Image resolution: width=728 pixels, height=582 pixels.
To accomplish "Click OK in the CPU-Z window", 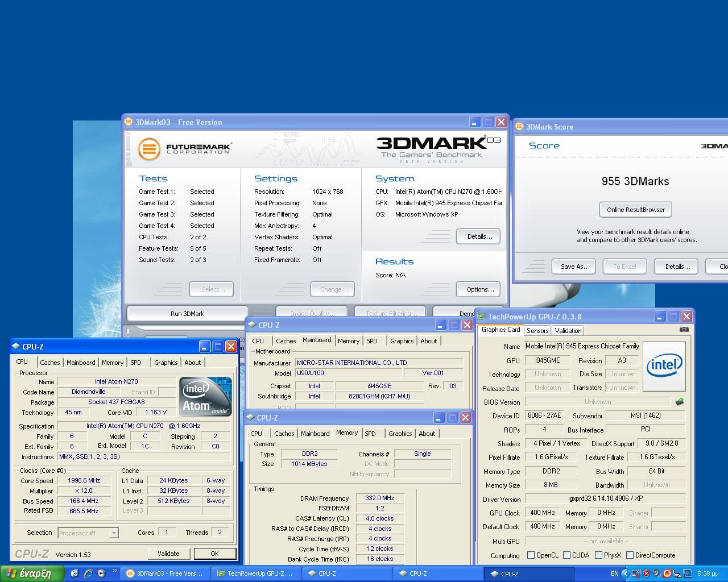I will 214,554.
